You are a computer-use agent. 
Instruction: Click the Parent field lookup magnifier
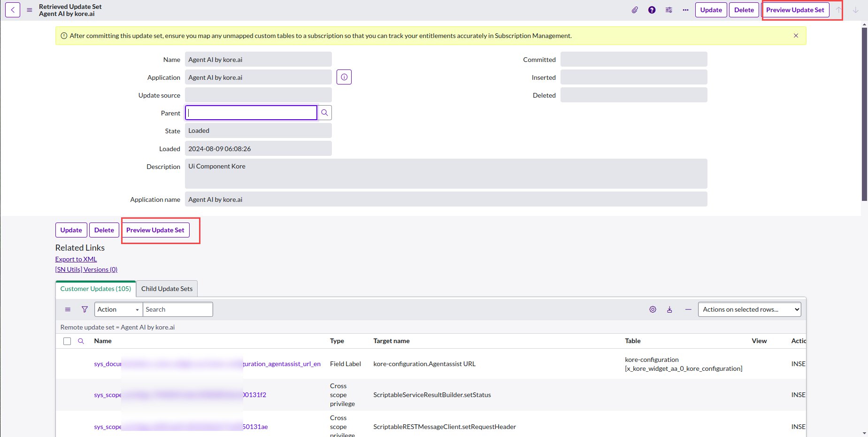tap(324, 113)
